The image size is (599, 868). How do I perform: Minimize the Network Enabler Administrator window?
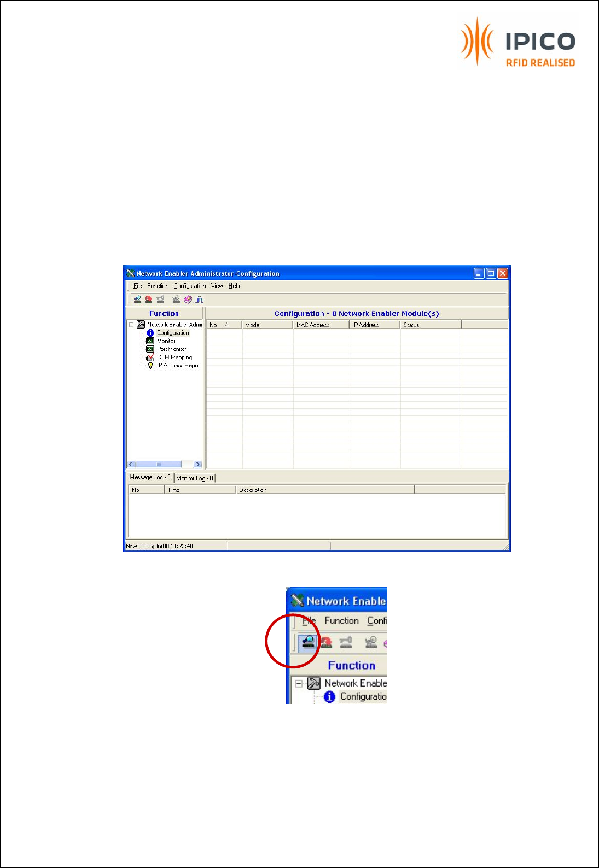click(479, 273)
